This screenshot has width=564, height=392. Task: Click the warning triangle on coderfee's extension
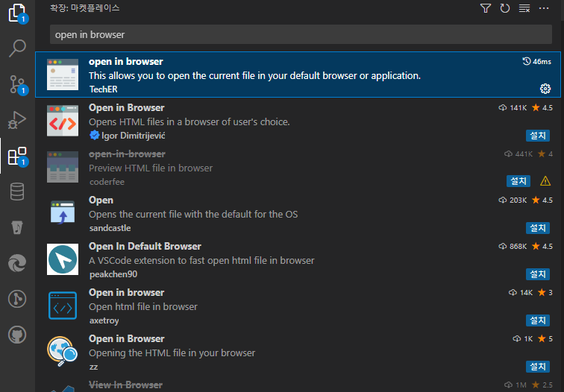(545, 181)
